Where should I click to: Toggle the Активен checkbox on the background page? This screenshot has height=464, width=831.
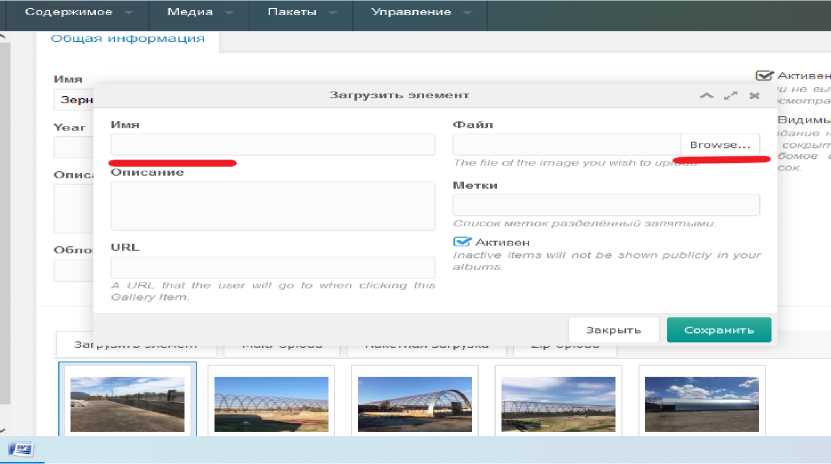(764, 76)
